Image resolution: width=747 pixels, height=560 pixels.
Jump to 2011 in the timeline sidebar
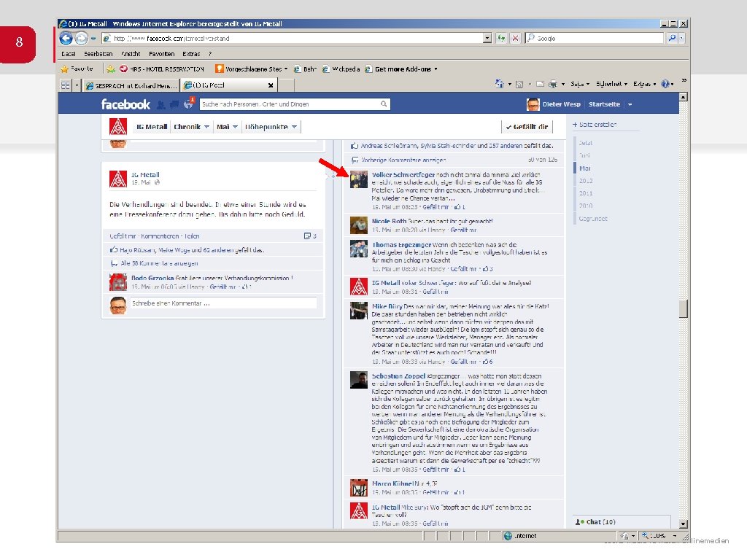point(586,193)
